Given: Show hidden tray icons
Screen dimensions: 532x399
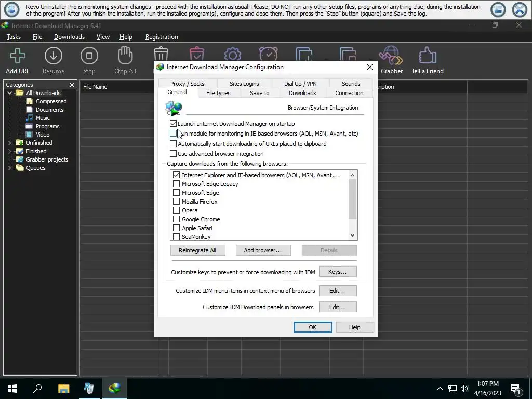Looking at the screenshot, I should (x=440, y=389).
